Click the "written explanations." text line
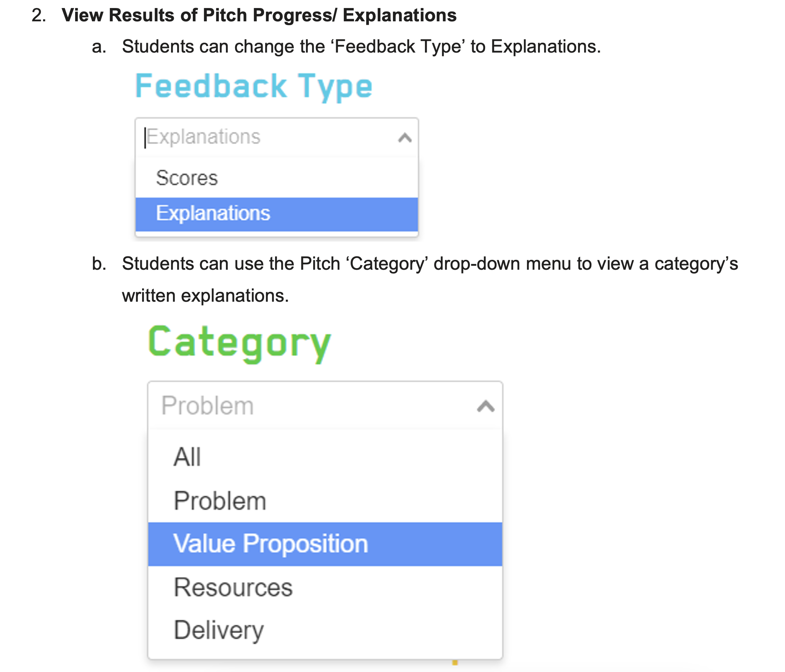This screenshot has height=672, width=785. (205, 296)
